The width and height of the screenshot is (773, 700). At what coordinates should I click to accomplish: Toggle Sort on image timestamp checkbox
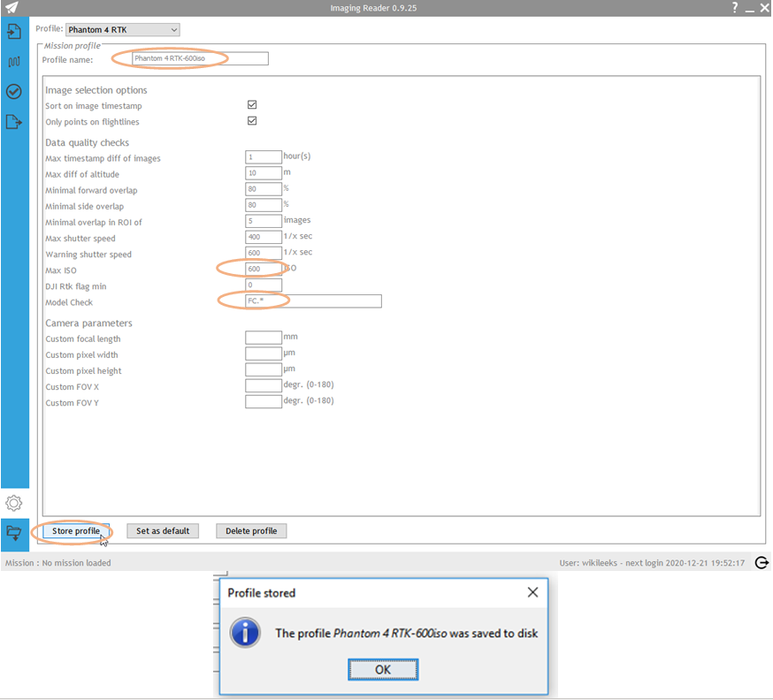[252, 104]
